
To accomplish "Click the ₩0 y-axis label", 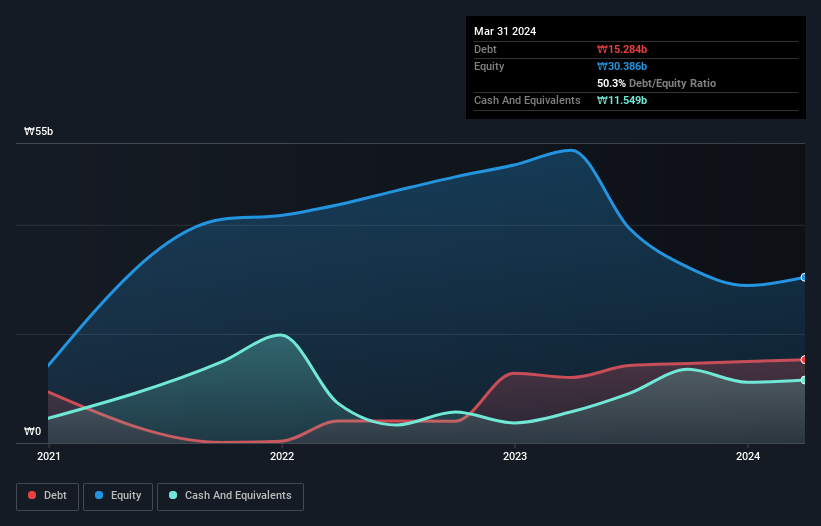I will 32,431.
